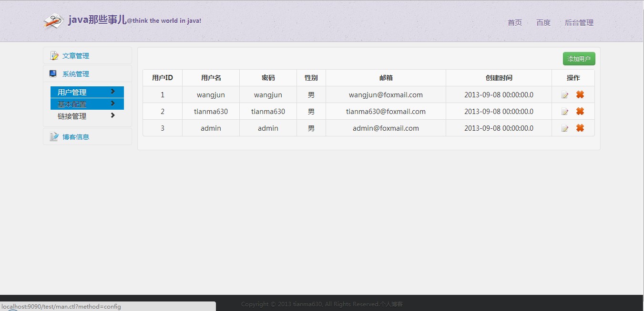The width and height of the screenshot is (644, 311).
Task: Open 后台管理 in the top navigation
Action: (x=579, y=22)
